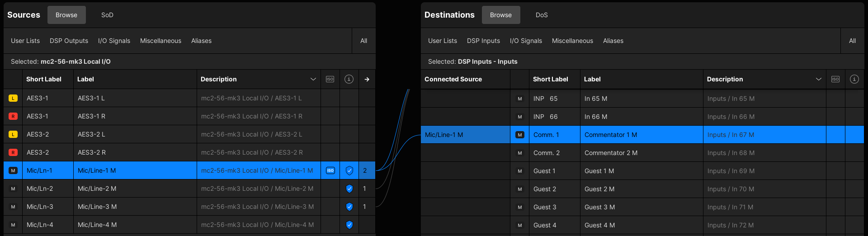Switch to the DoS tab in Destinations
Image resolution: width=868 pixels, height=236 pixels.
point(542,15)
